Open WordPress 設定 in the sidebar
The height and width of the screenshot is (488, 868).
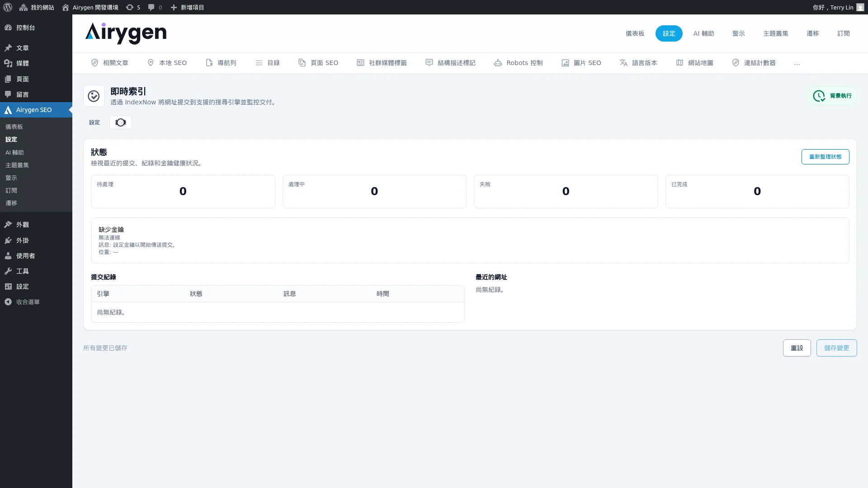[x=36, y=286]
